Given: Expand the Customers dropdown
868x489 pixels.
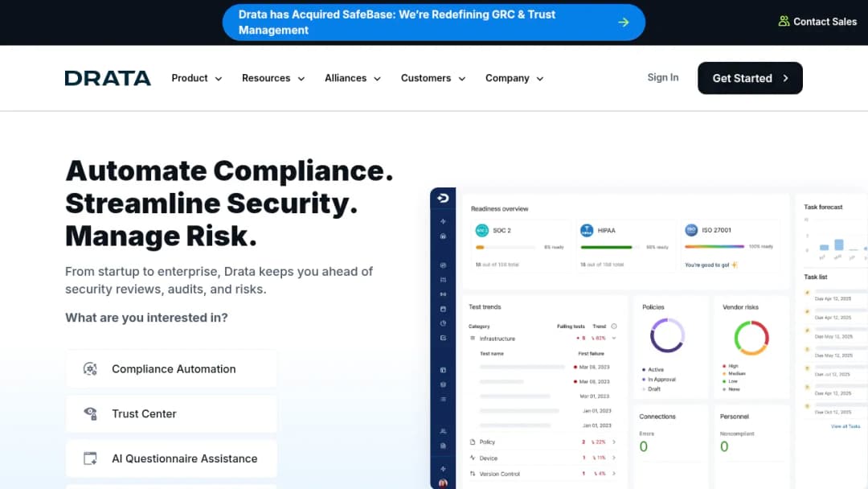Looking at the screenshot, I should click(433, 78).
